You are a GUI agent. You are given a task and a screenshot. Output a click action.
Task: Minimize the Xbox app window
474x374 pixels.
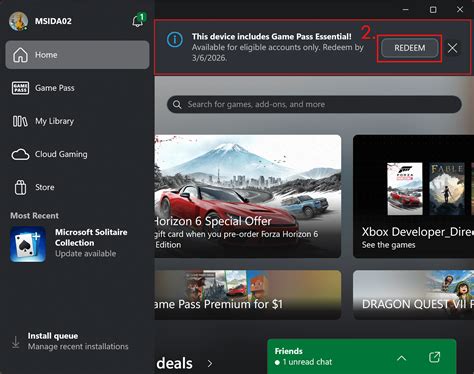click(405, 10)
